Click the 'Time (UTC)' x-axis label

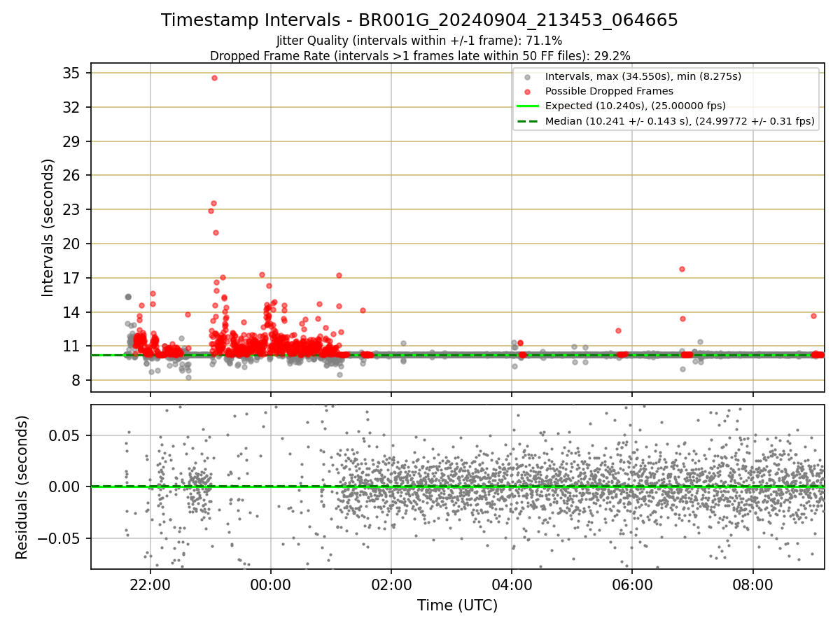(457, 605)
